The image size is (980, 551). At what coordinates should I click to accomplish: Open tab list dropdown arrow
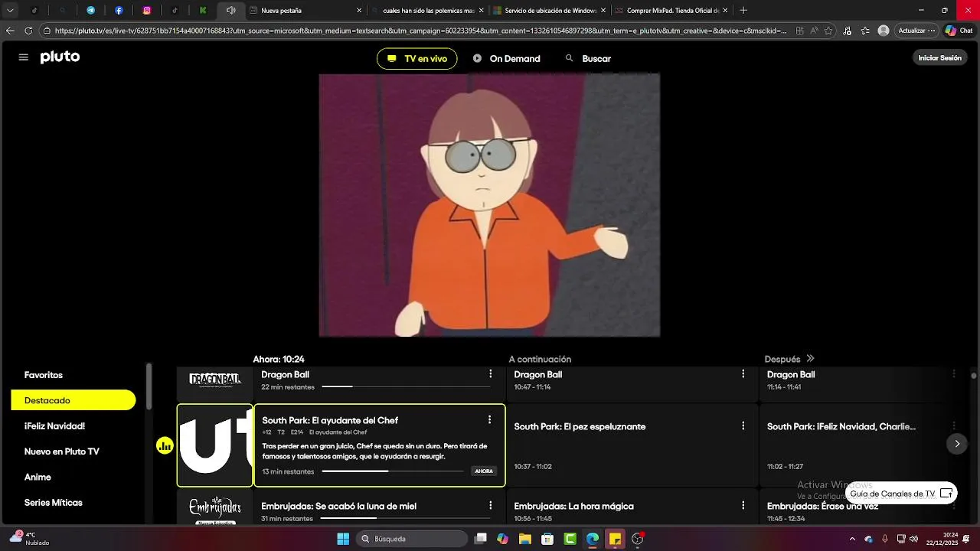(x=10, y=11)
